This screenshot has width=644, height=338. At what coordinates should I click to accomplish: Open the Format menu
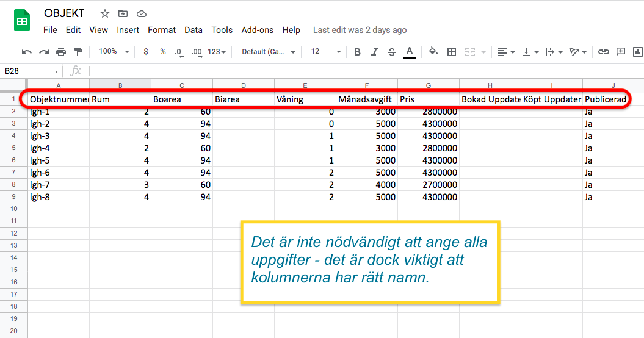click(x=162, y=30)
